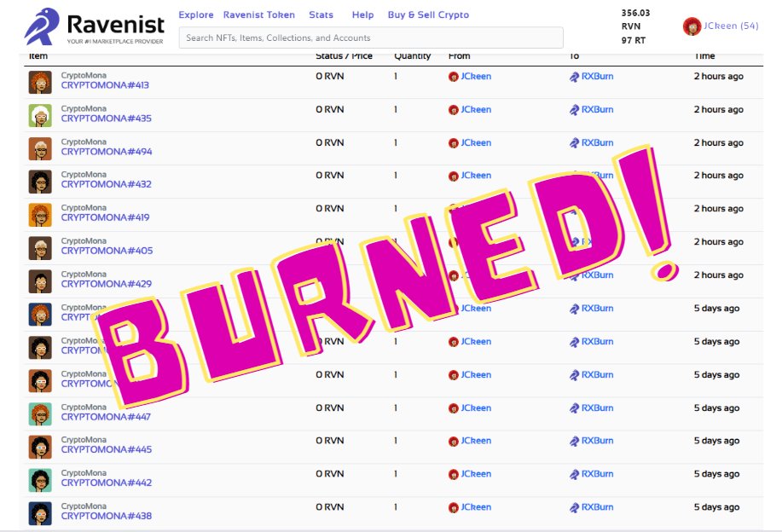The image size is (782, 532).
Task: Open CRYPTOMONA#494 item link
Action: click(107, 152)
